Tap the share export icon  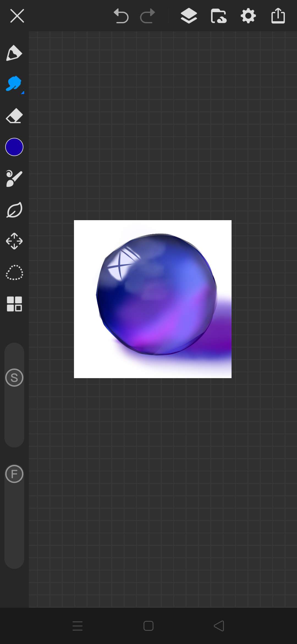tap(278, 16)
